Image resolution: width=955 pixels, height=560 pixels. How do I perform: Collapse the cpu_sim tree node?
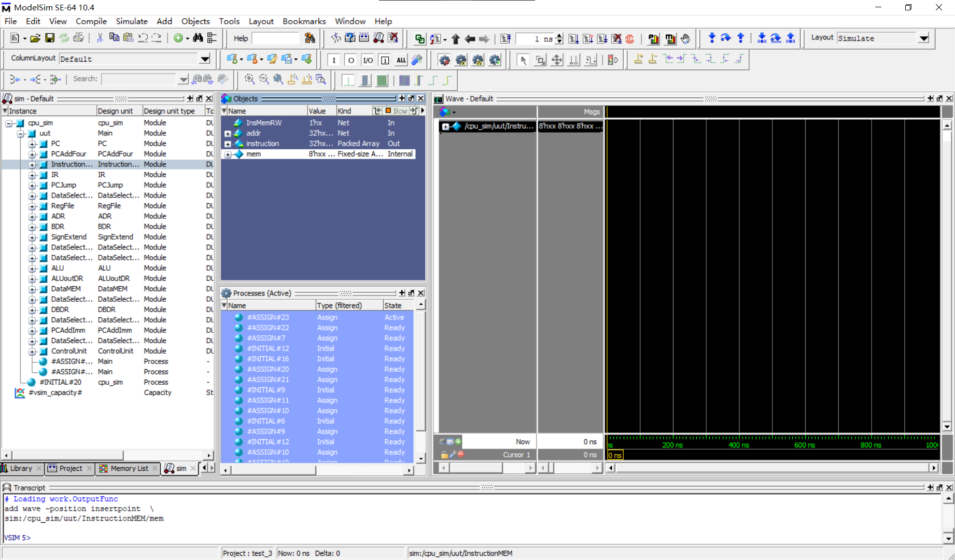9,123
